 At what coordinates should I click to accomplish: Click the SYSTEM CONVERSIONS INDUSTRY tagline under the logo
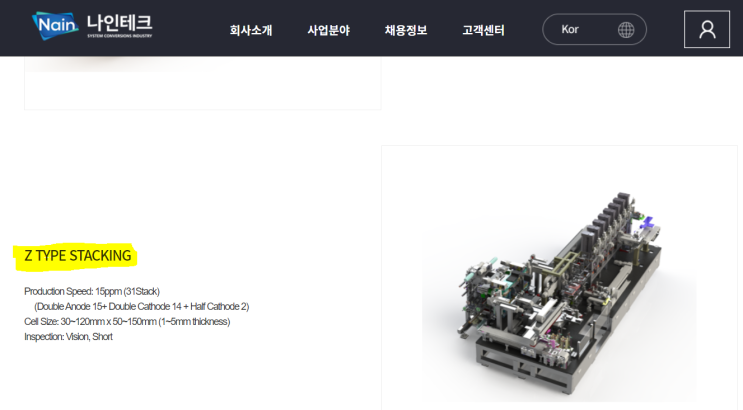click(x=119, y=36)
